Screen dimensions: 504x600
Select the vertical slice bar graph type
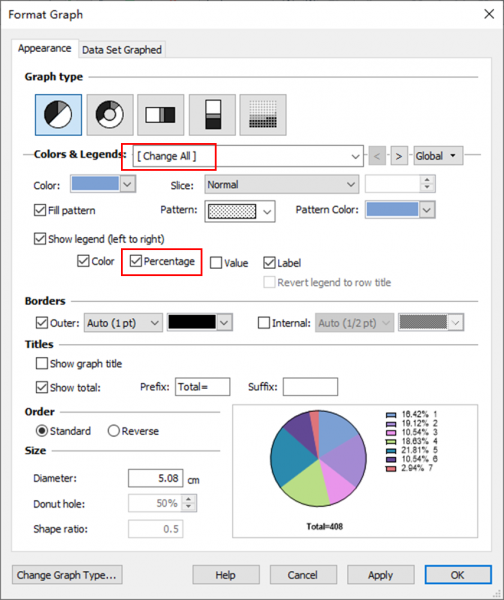pyautogui.click(x=212, y=115)
